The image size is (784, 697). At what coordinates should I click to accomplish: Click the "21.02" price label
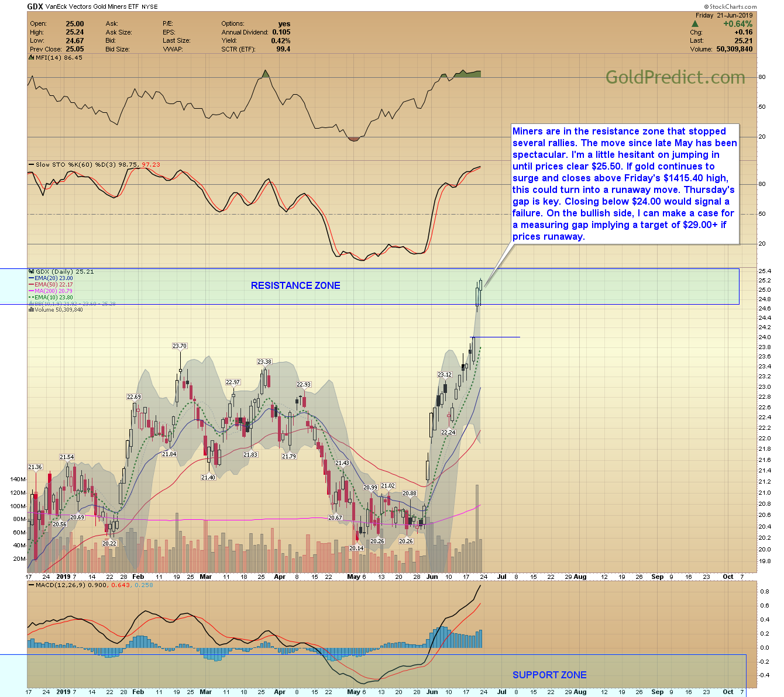tap(388, 486)
